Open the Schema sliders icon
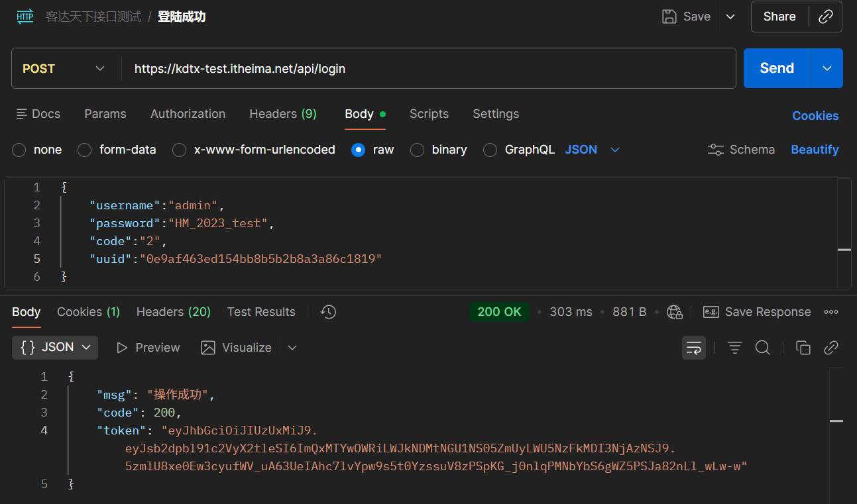Screen dimensions: 857x504 click(716, 150)
